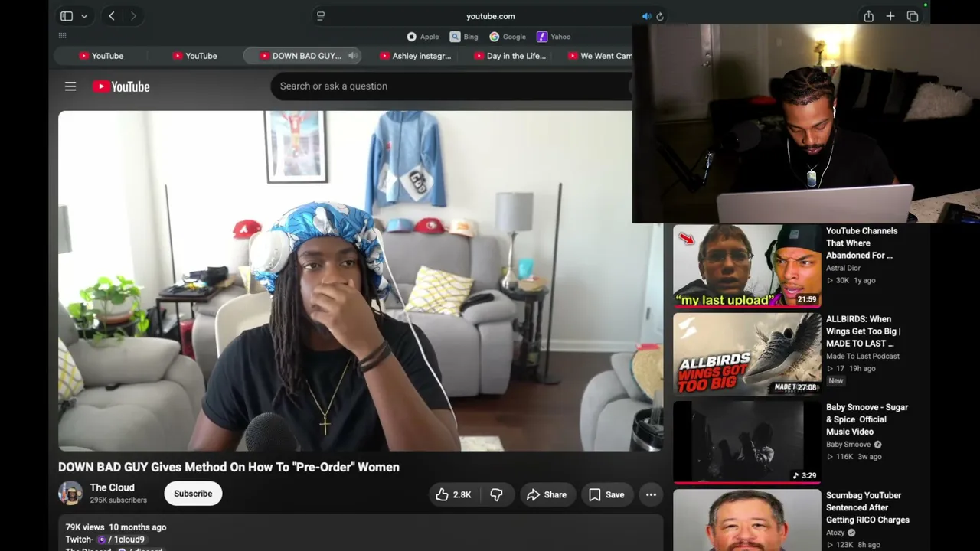This screenshot has width=980, height=551.
Task: Open Scumbag YouTuber Sentenced After RICO title
Action: click(x=867, y=507)
